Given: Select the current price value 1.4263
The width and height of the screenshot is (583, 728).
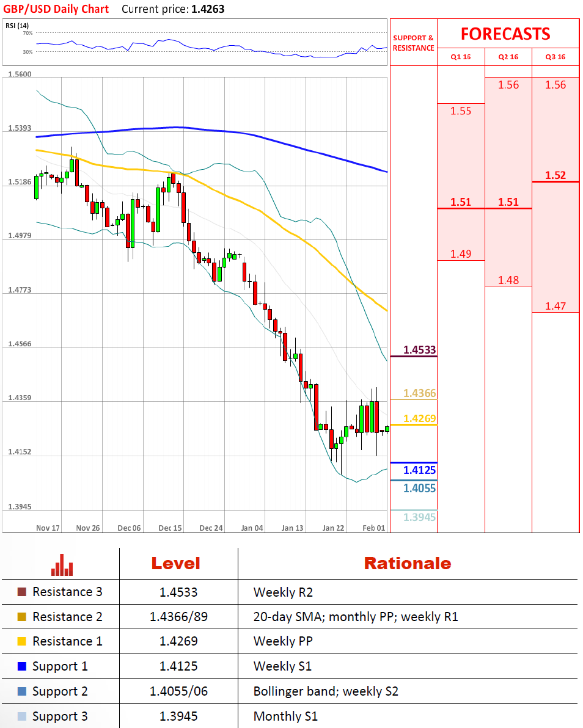Looking at the screenshot, I should click(x=208, y=9).
